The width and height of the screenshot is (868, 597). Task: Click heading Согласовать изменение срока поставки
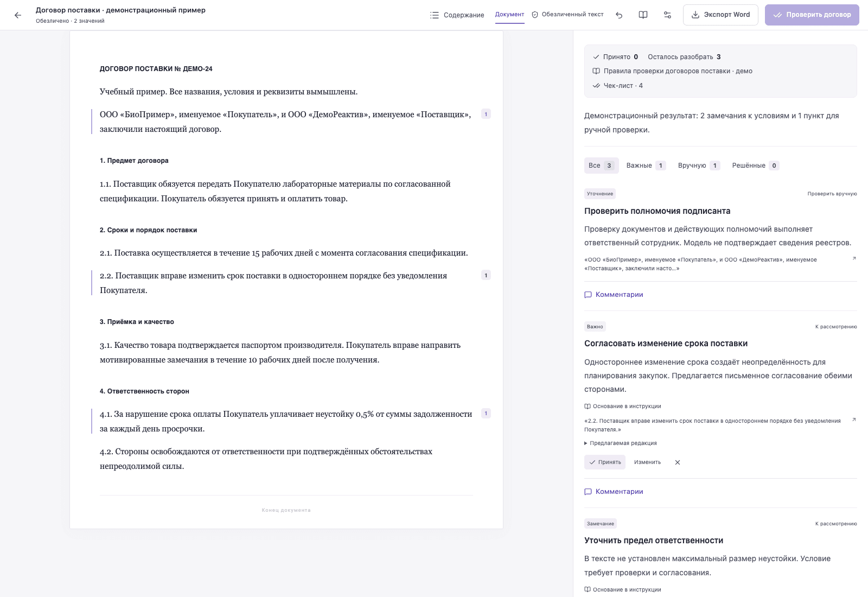[666, 344]
